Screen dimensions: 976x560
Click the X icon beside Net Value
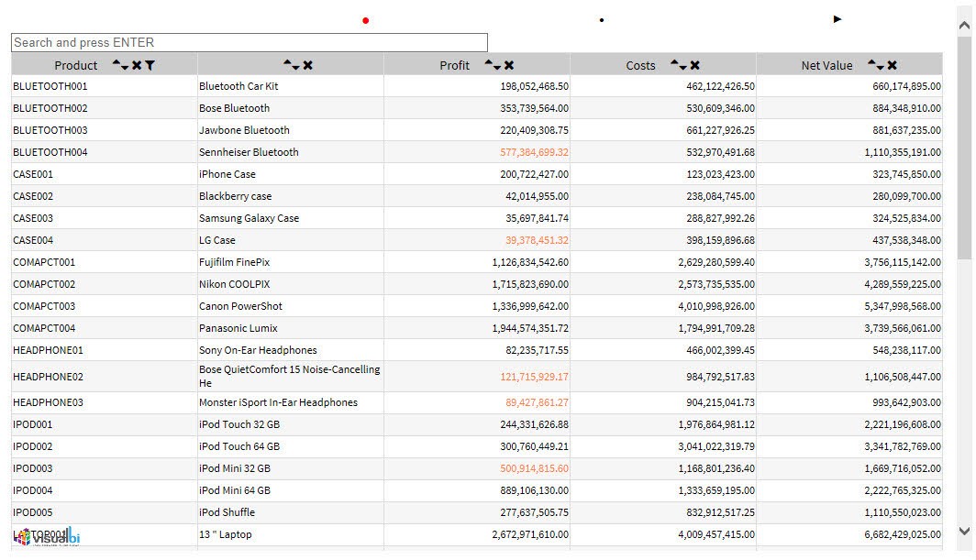coord(892,65)
